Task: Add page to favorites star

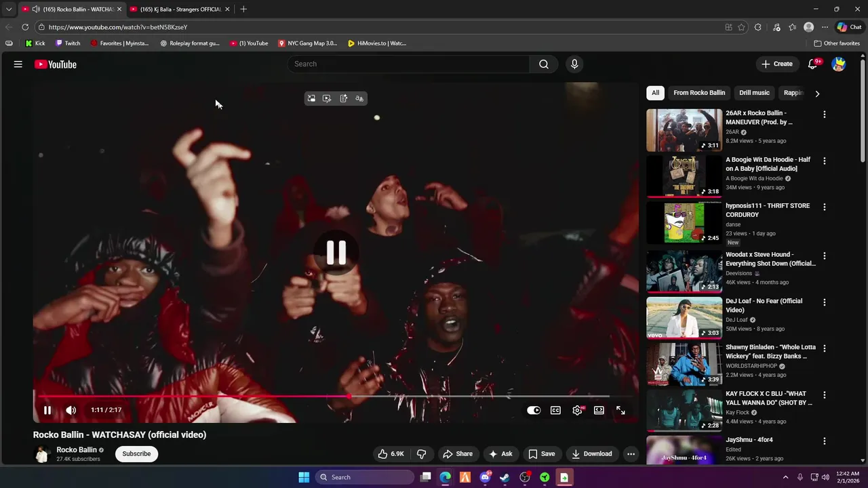Action: coord(741,27)
